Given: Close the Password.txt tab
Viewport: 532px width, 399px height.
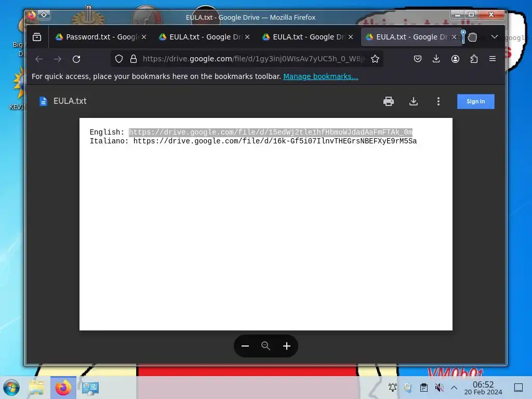Looking at the screenshot, I should 144,37.
